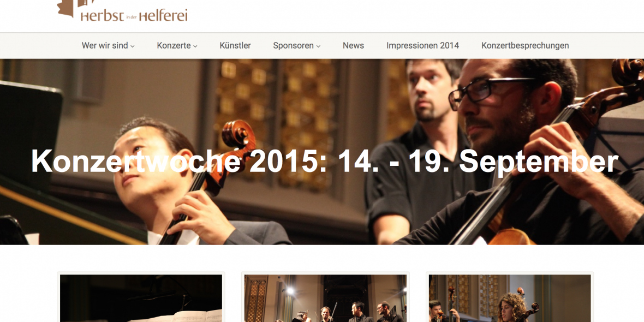The image size is (644, 322).
Task: Expand the Wer wir sind chevron
Action: (x=132, y=46)
